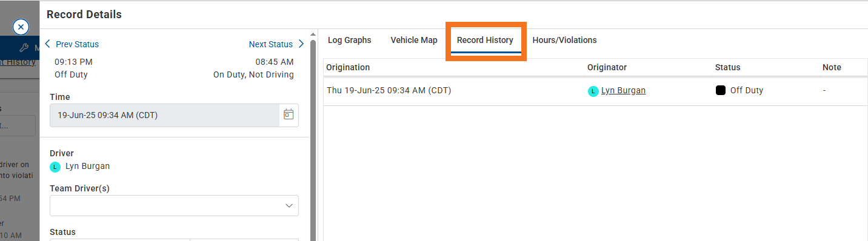Go to Next Status
Viewport: 868px width, 241px height.
click(x=270, y=44)
